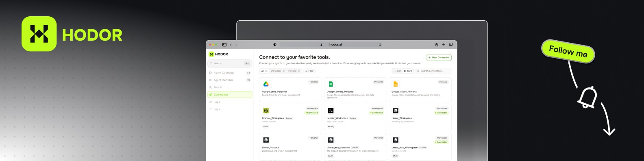Click the Google Sheets connector icon
Screen dimensions: 644x161
click(331, 84)
